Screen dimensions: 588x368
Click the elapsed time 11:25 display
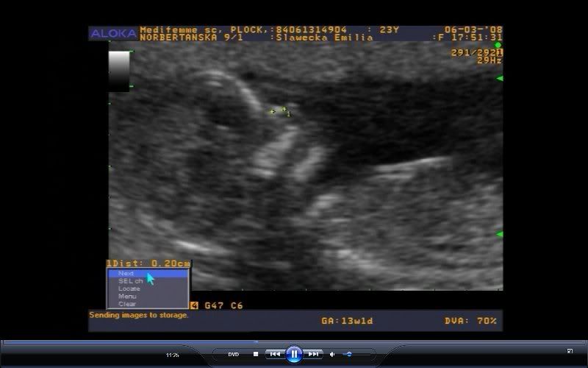[x=173, y=355]
